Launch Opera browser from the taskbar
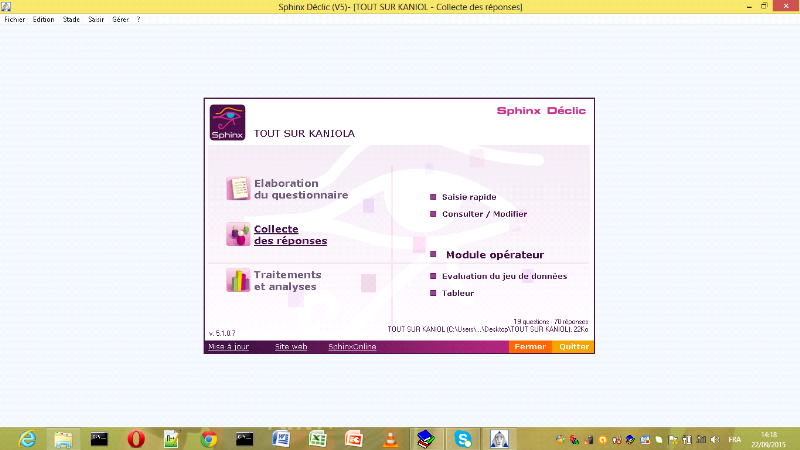Screen dimensions: 800x450 pyautogui.click(x=136, y=438)
